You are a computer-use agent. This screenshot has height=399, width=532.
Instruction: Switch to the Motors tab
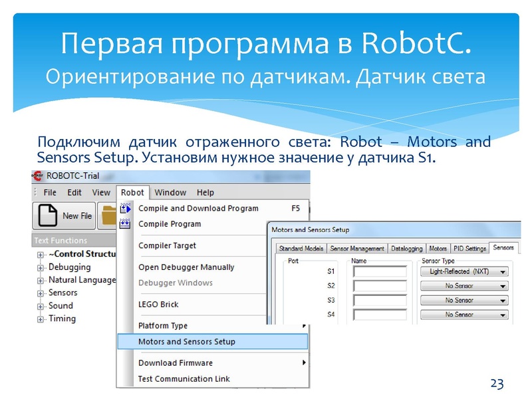point(438,247)
